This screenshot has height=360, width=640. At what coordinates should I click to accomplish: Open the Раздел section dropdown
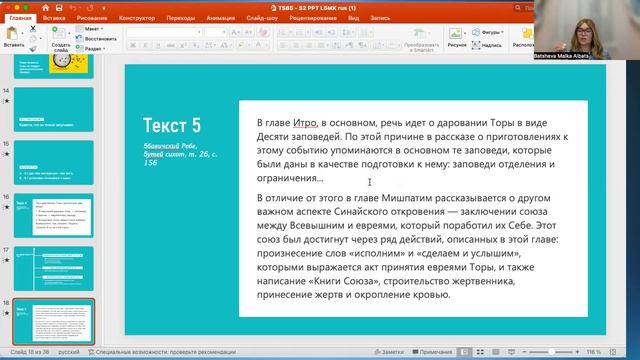point(91,49)
